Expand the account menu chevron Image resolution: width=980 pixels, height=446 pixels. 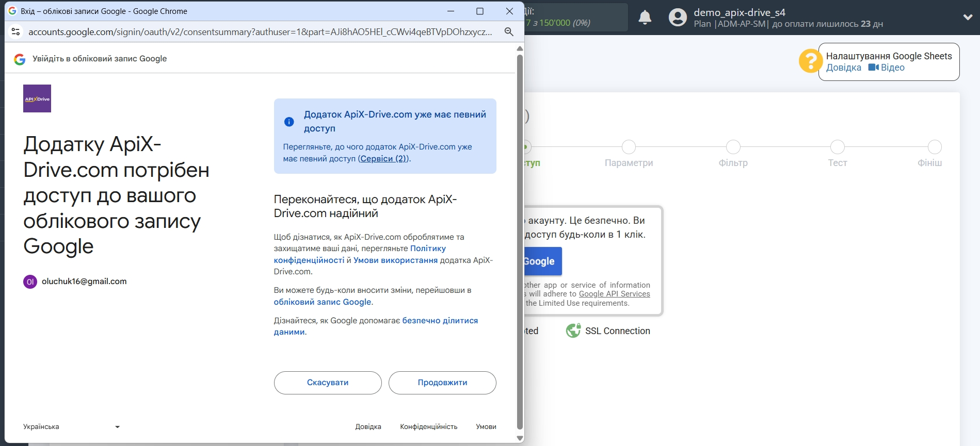point(968,18)
